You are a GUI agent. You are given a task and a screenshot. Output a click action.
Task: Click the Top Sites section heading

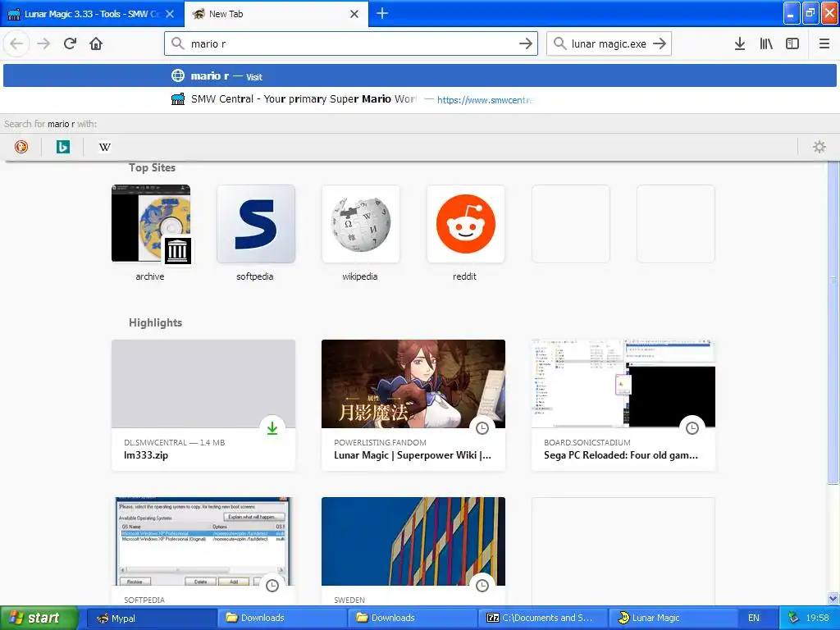152,167
